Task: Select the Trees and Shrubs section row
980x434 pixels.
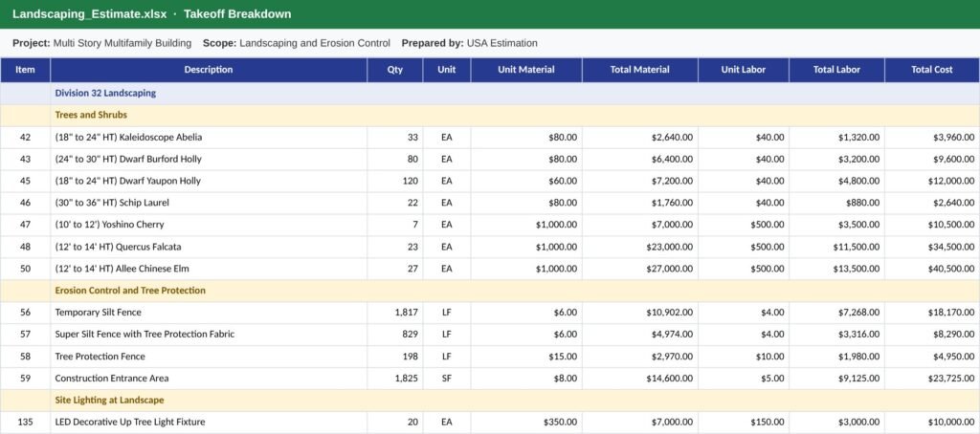Action: pos(490,115)
